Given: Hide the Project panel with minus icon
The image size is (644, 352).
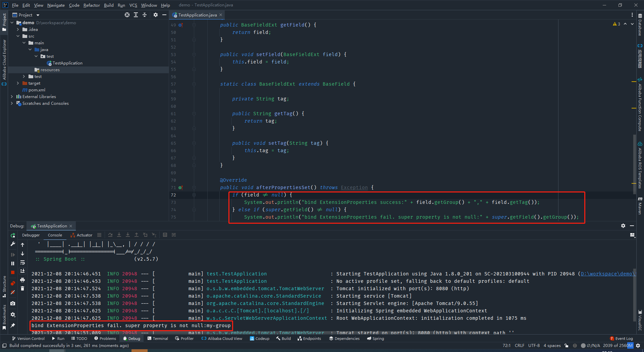Looking at the screenshot, I should pos(164,15).
